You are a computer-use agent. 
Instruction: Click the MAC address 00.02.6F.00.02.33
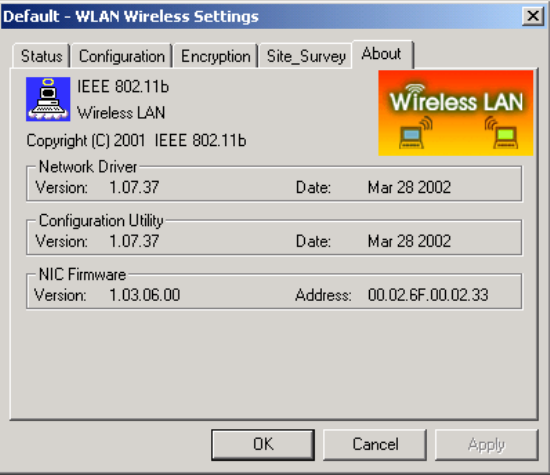pyautogui.click(x=428, y=295)
